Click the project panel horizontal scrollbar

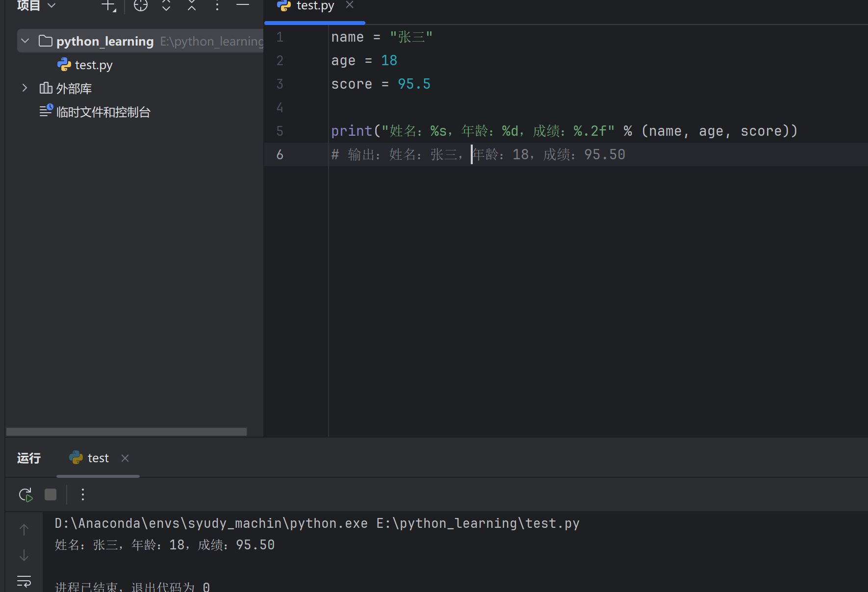click(x=127, y=432)
